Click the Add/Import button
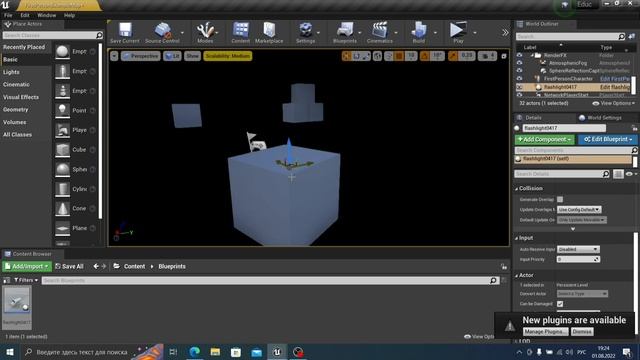640x360 pixels. pyautogui.click(x=27, y=266)
